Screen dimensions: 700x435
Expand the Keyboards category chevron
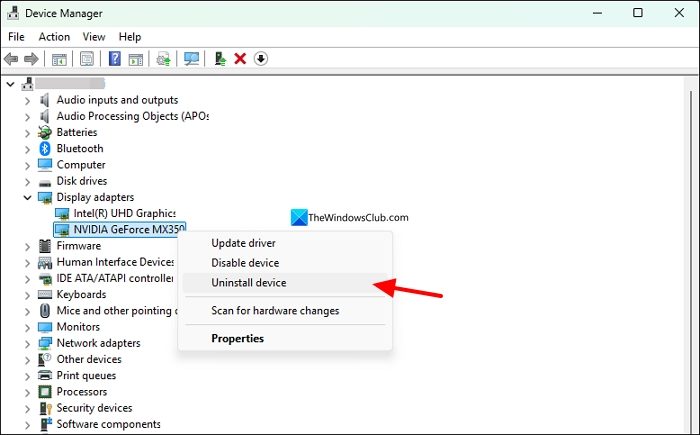(x=27, y=295)
